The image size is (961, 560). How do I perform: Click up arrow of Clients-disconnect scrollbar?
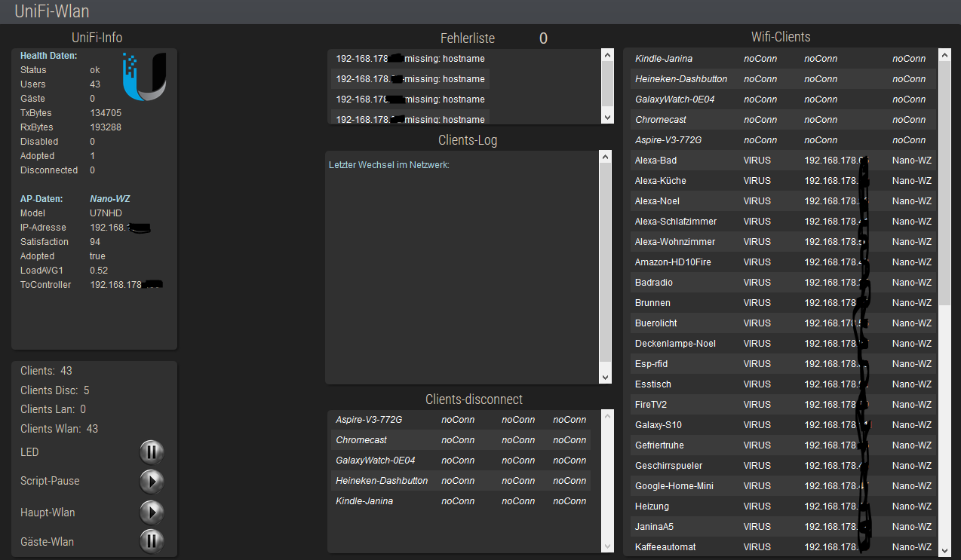[x=608, y=415]
